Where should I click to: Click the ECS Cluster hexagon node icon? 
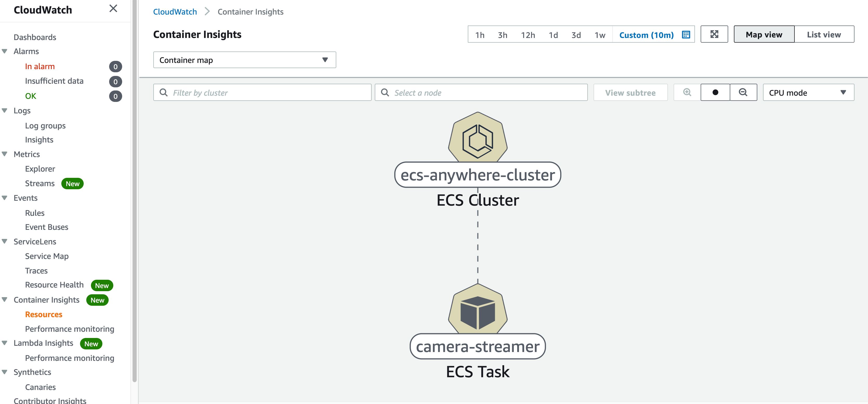click(477, 138)
